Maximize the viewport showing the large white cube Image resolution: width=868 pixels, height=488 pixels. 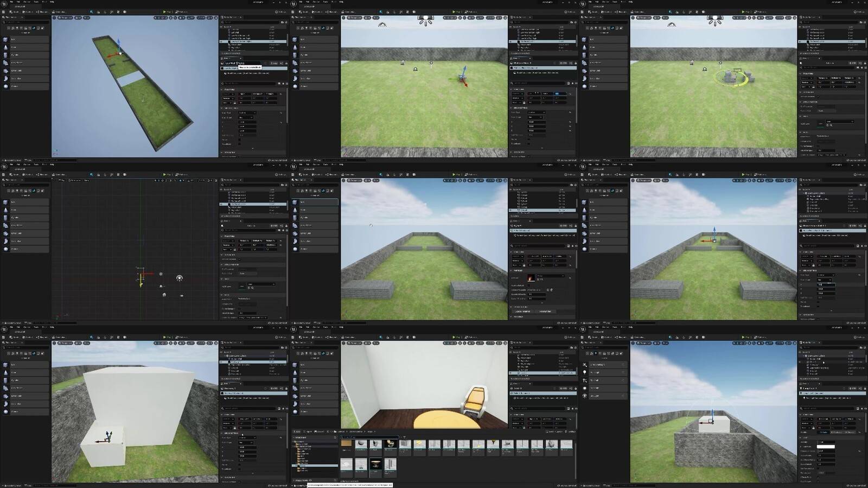(215, 343)
